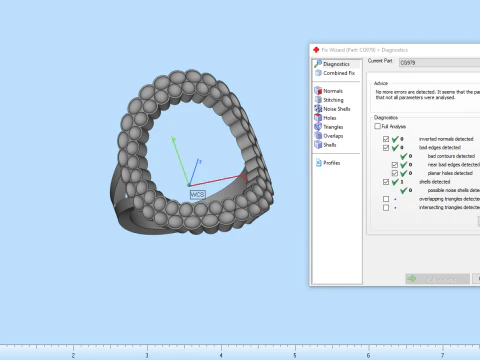This screenshot has width=480, height=360.
Task: Toggle the inverted normals detected checkbox
Action: pyautogui.click(x=386, y=139)
